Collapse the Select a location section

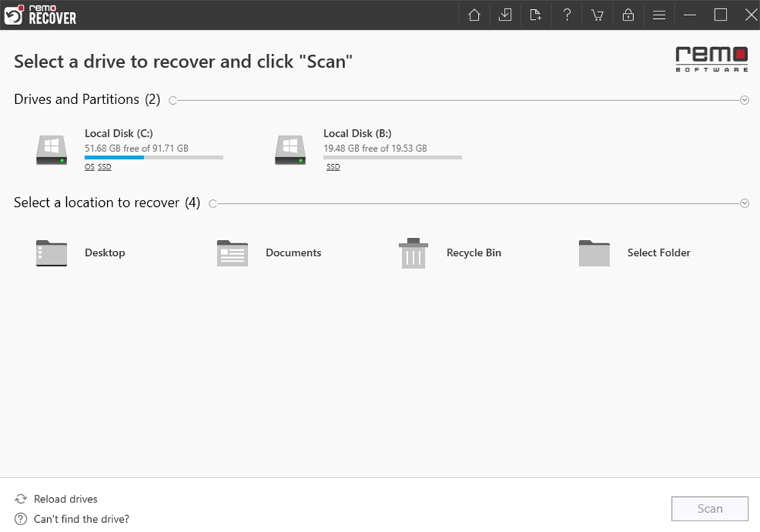pyautogui.click(x=745, y=204)
